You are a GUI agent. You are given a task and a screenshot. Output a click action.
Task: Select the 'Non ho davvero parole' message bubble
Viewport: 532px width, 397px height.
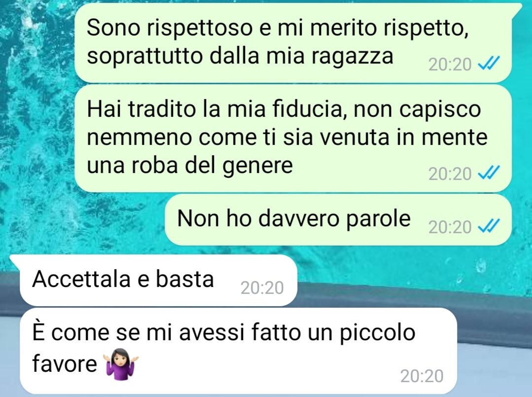point(338,220)
